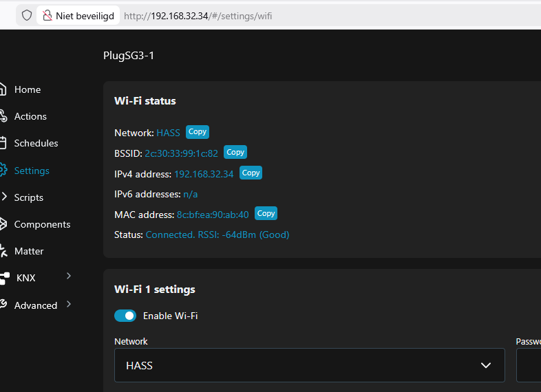Click the Schedules calendar icon

click(x=3, y=143)
